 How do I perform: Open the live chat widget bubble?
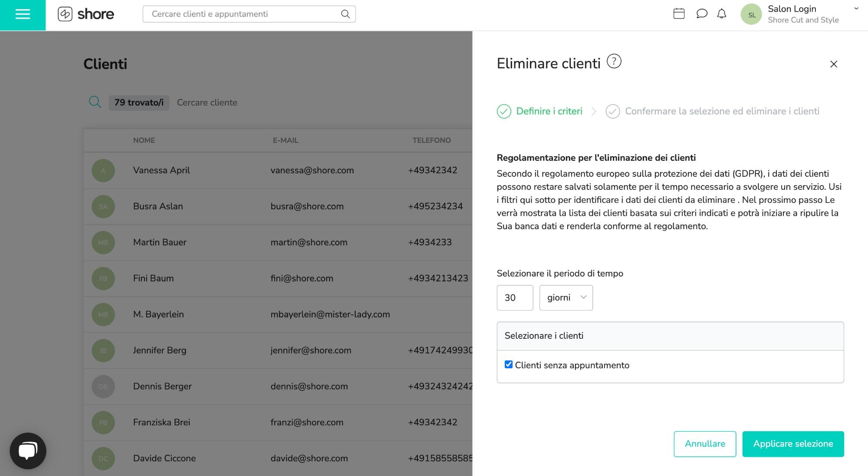(x=28, y=450)
